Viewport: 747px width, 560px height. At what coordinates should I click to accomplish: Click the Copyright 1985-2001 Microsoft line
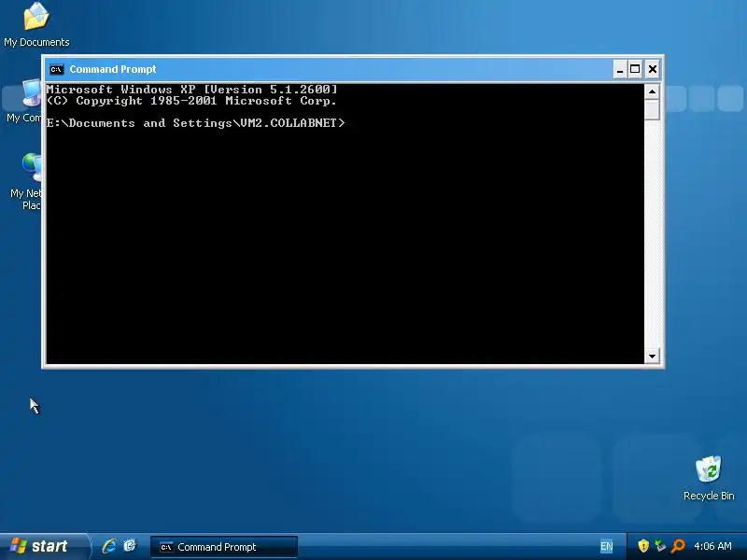pos(191,101)
